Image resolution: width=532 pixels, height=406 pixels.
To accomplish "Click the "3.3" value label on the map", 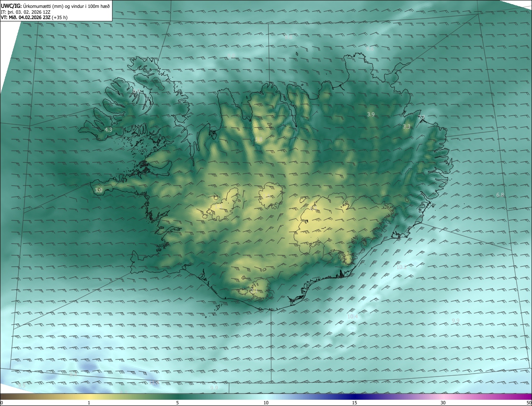I will click(x=406, y=126).
